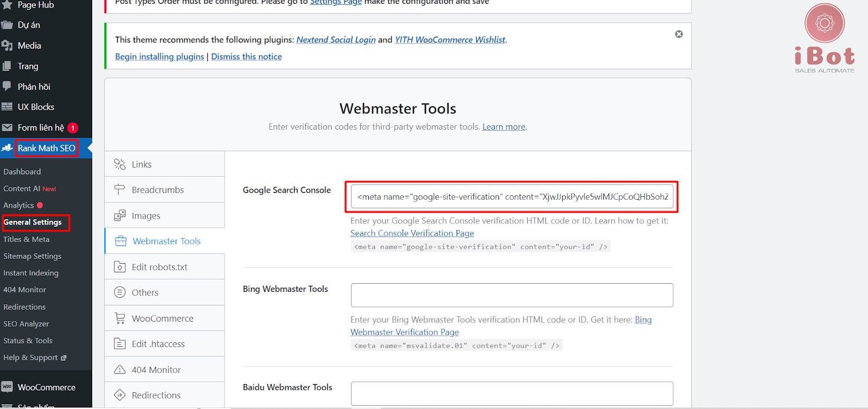Open the Edit .htaccess tab
Viewport: 868px width, 409px height.
tap(164, 344)
